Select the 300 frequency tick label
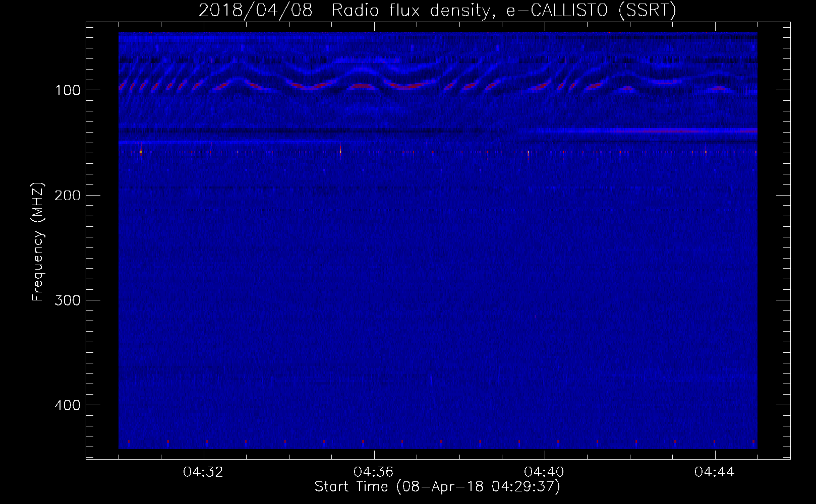This screenshot has height=504, width=816. (68, 300)
